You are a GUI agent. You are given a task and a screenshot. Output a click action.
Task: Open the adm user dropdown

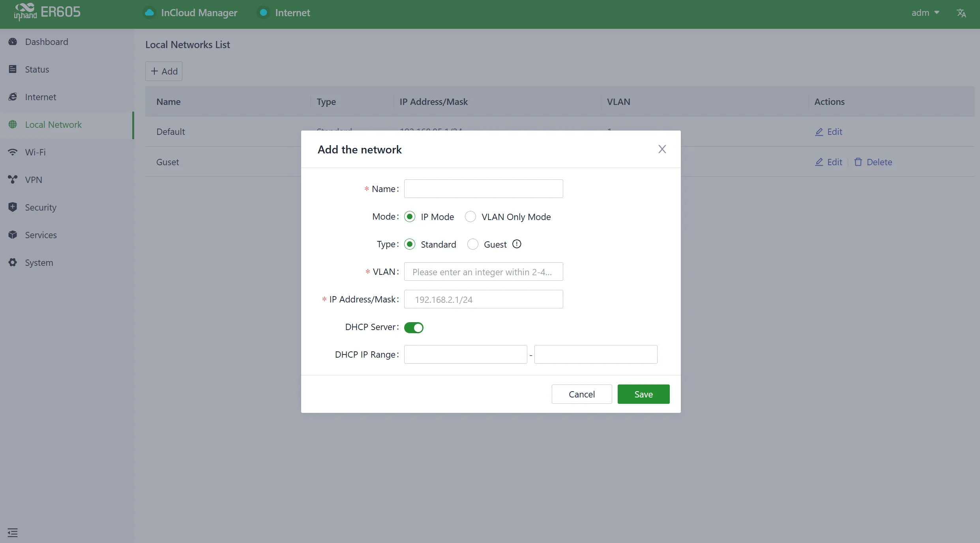[x=925, y=13]
